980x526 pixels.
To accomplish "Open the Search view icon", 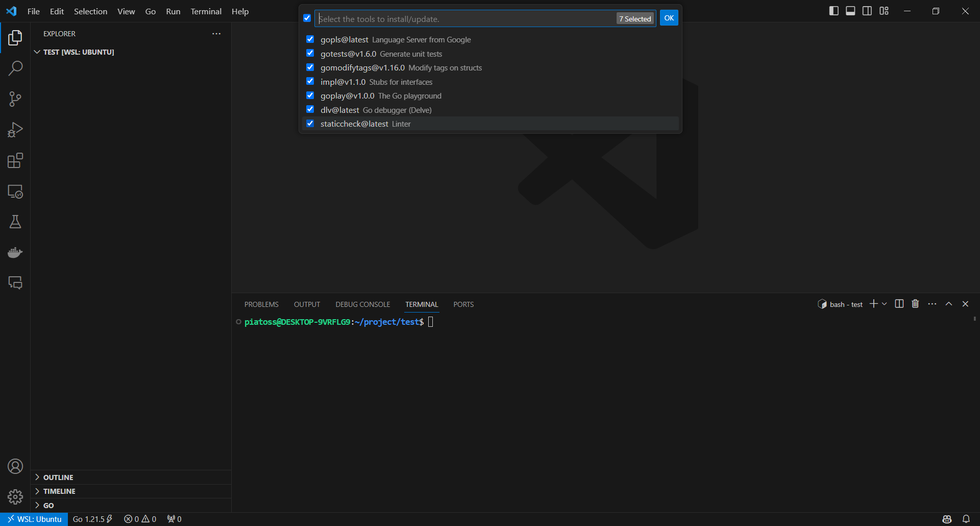I will pyautogui.click(x=15, y=68).
